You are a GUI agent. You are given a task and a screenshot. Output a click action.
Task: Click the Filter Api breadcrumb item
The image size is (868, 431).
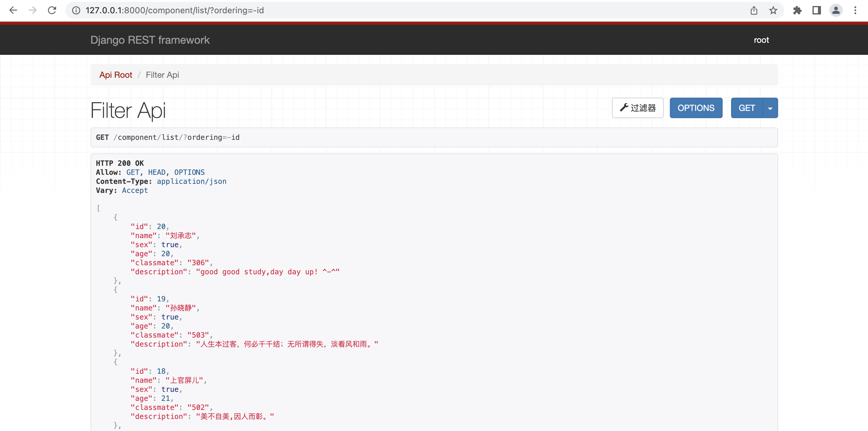click(162, 75)
